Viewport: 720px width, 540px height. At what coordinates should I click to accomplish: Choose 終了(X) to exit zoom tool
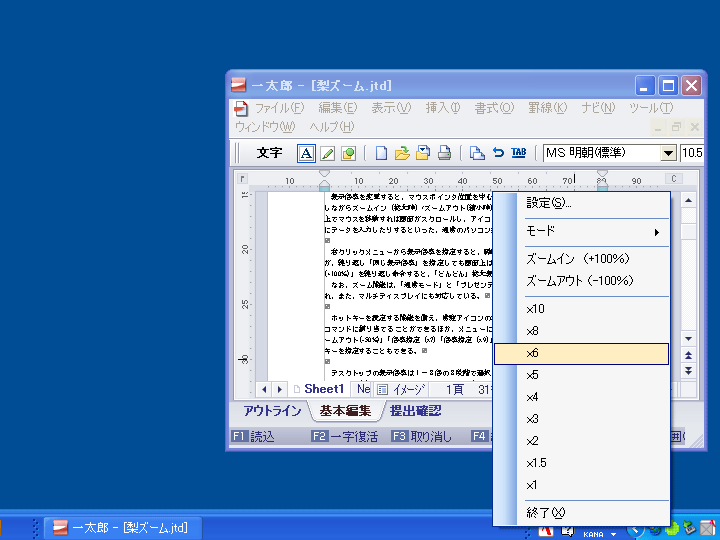pos(581,513)
